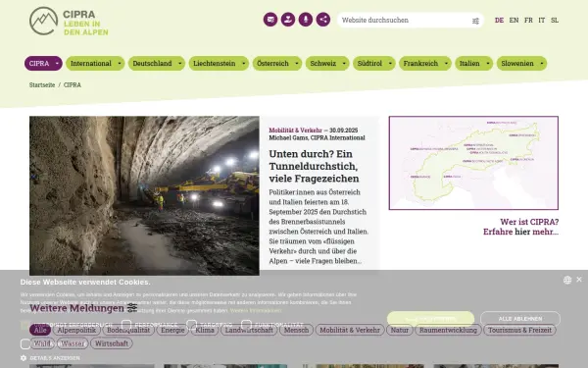Expand the Südtirol menu arrow
This screenshot has width=588, height=368.
point(390,64)
